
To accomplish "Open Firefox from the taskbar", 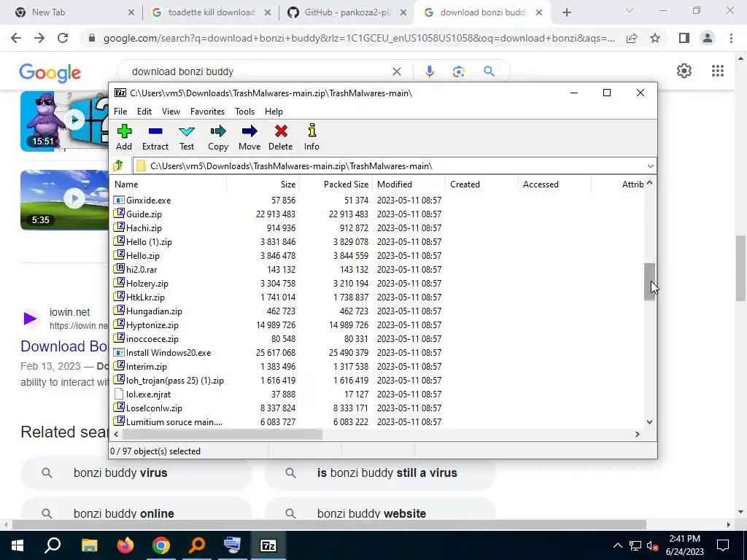I will (125, 545).
